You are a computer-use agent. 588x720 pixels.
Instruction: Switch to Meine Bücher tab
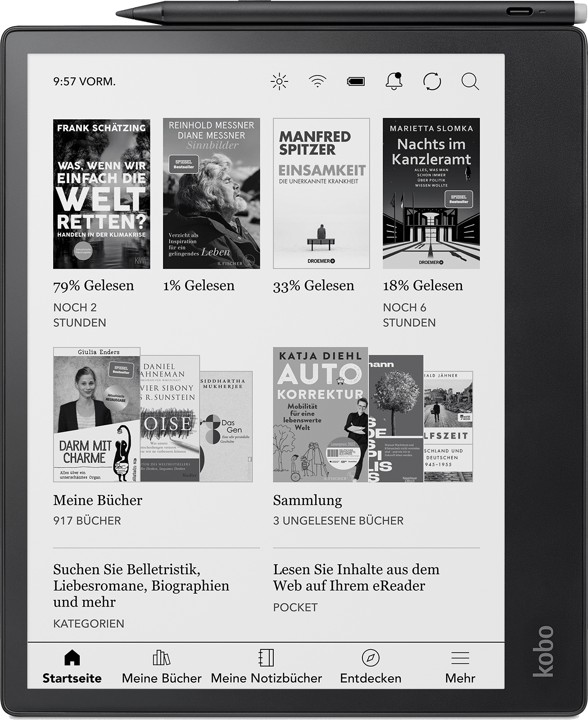162,665
